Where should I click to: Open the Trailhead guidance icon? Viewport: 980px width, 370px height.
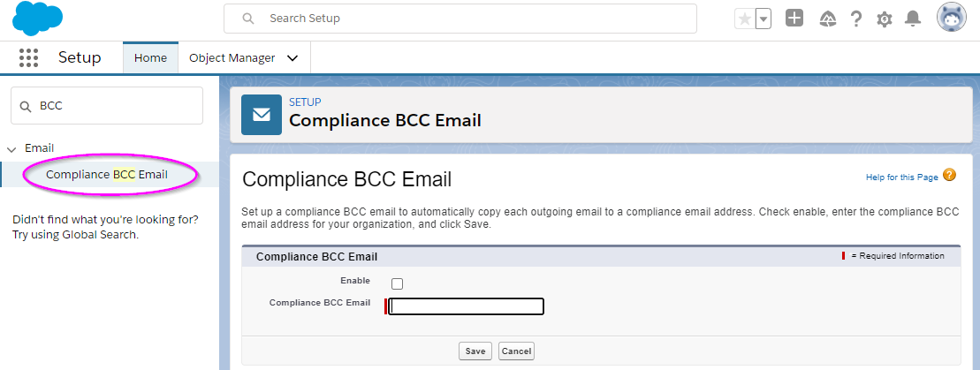(x=828, y=19)
